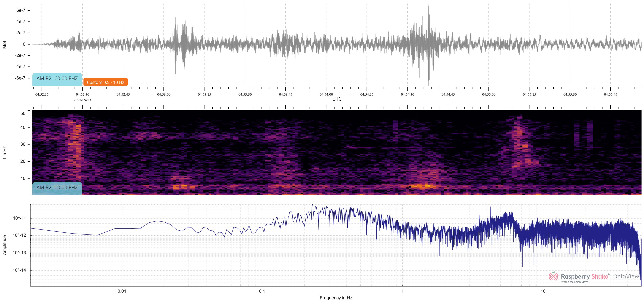Click the 50 tick on the spectrogram frequency axis
The height and width of the screenshot is (303, 644).
pos(23,113)
